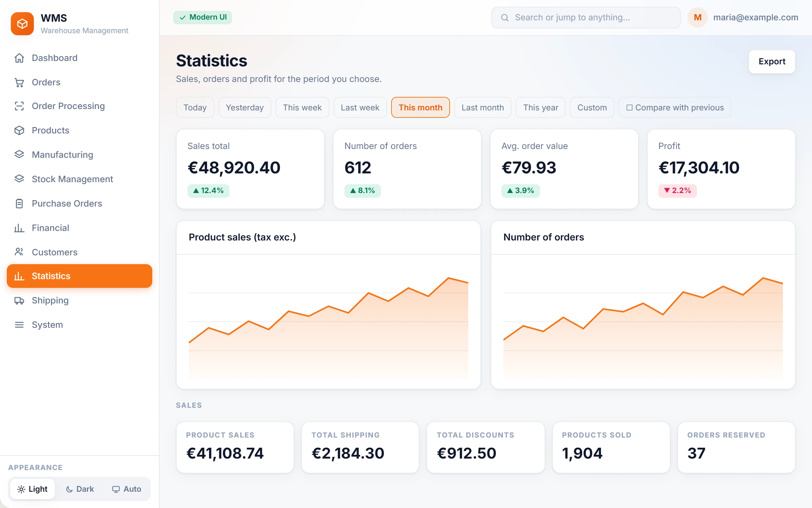Viewport: 812px width, 508px height.
Task: Click the Manufacturing layers icon
Action: pos(19,155)
